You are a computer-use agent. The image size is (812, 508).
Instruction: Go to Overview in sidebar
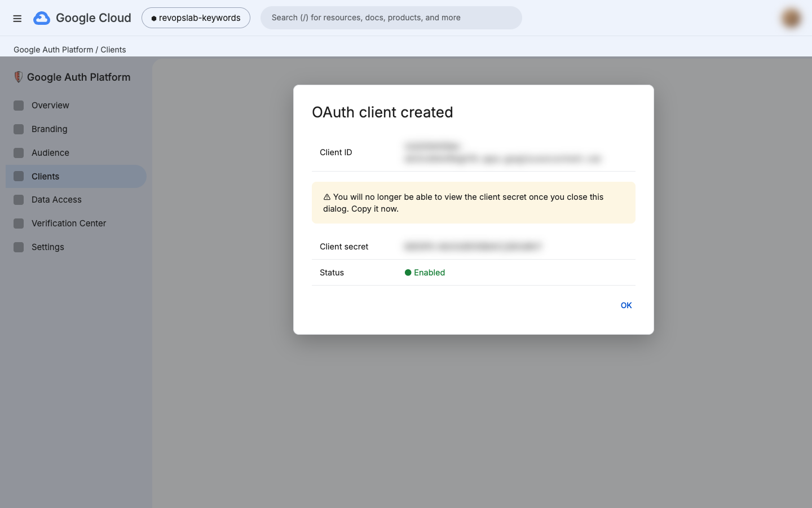tap(50, 106)
